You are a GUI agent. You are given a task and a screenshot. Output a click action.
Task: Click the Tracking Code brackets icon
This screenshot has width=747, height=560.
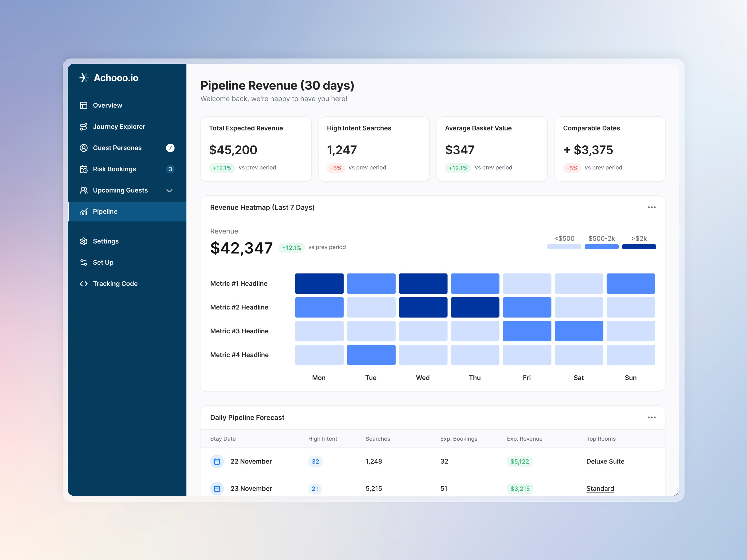(83, 284)
